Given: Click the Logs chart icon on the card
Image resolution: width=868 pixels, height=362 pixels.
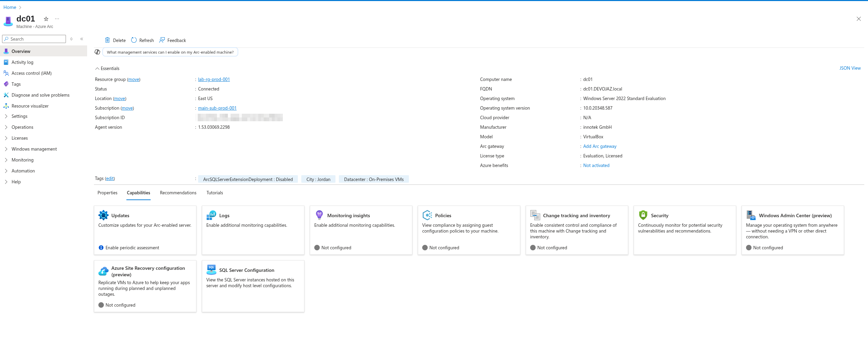Looking at the screenshot, I should [x=211, y=215].
